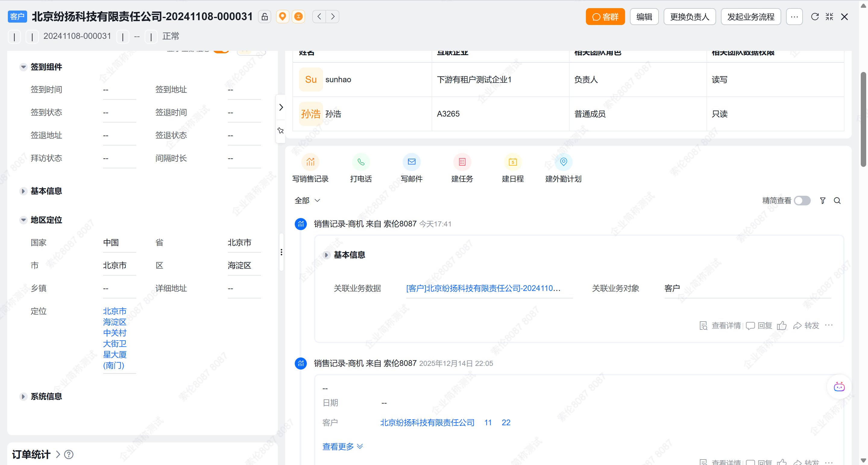Image resolution: width=868 pixels, height=465 pixels.
Task: Click the lock icon beside customer title
Action: 265,17
